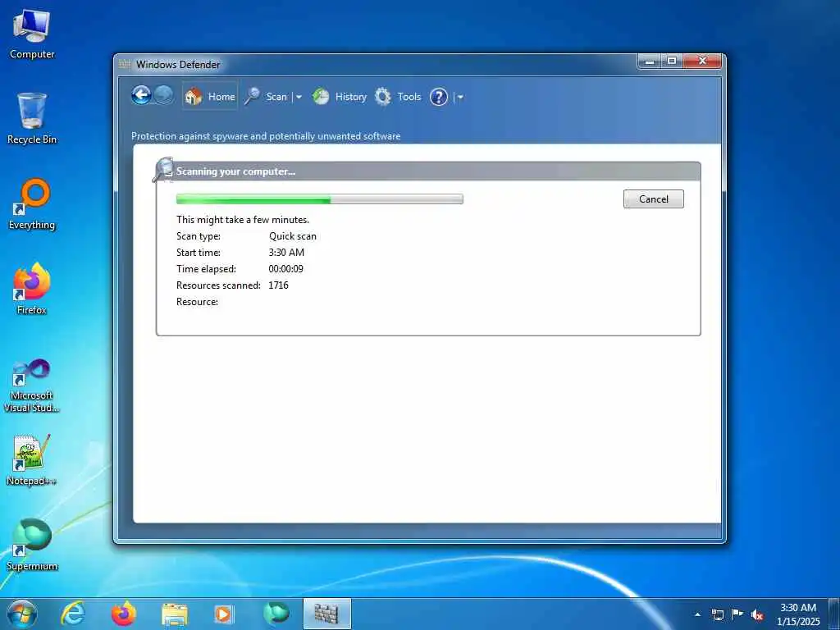Select the Everything desktop shortcut
The height and width of the screenshot is (630, 840).
(x=32, y=204)
